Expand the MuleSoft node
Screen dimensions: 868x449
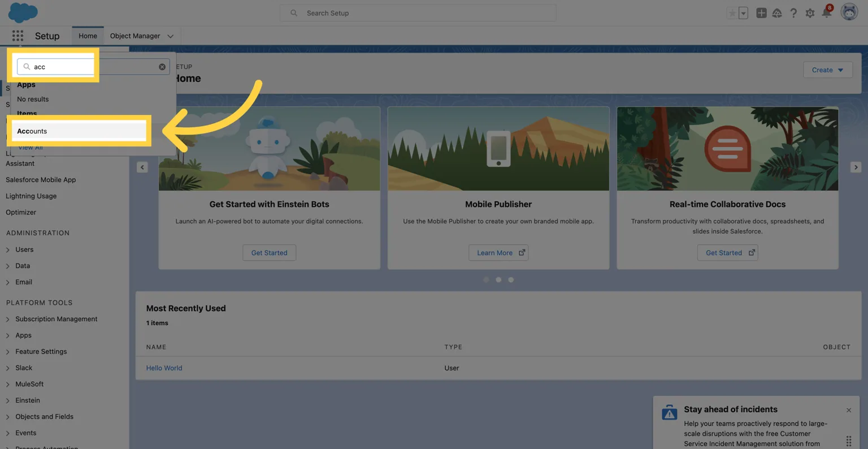pos(8,385)
